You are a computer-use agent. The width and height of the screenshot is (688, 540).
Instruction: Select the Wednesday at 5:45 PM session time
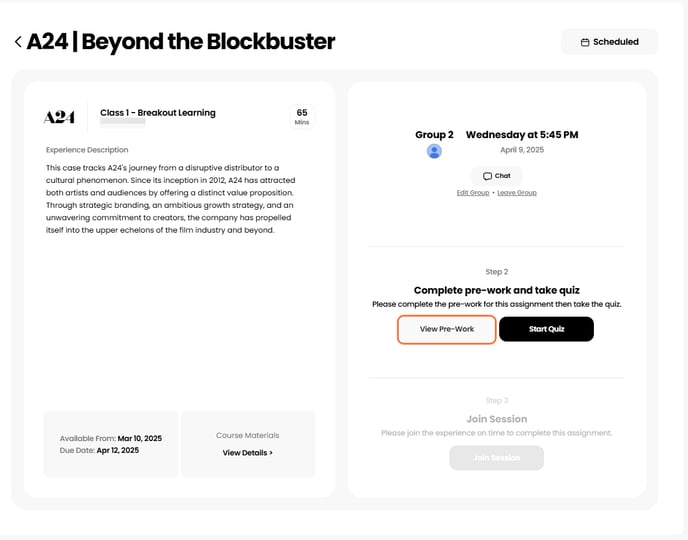(522, 135)
